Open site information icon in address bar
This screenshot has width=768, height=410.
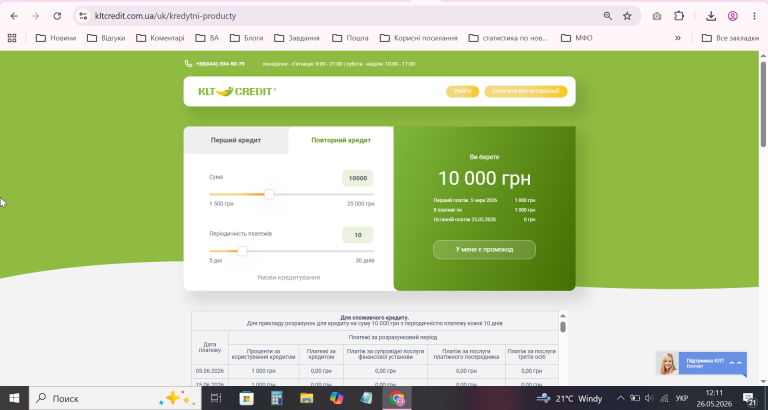[x=83, y=16]
